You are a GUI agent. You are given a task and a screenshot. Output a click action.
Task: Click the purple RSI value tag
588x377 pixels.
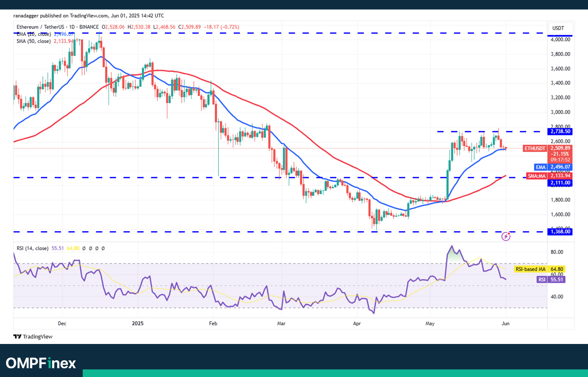[542, 279]
